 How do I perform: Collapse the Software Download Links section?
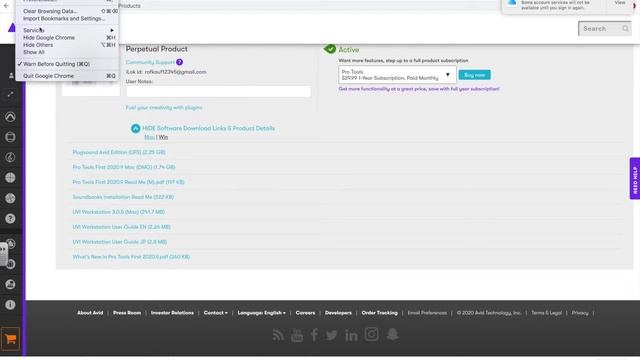tap(136, 129)
